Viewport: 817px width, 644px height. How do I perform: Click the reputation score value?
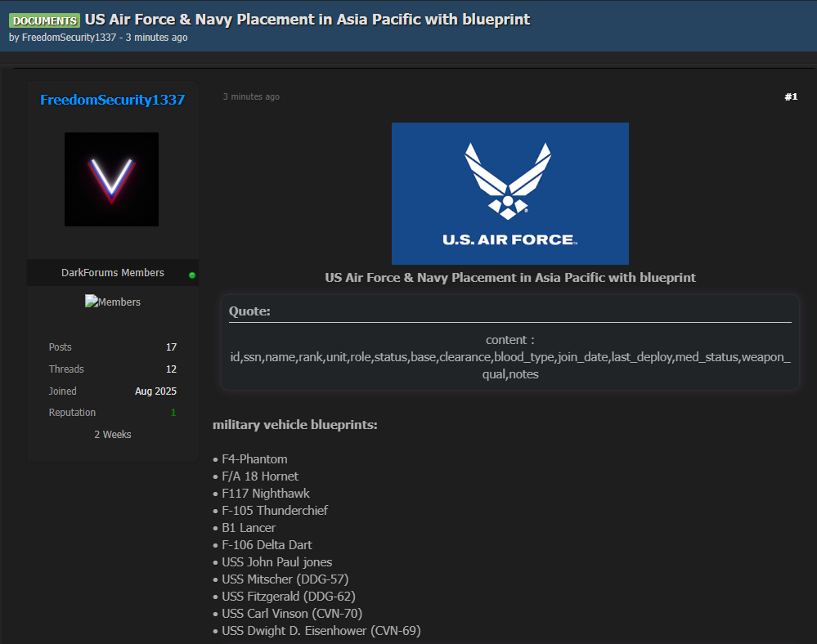(173, 413)
